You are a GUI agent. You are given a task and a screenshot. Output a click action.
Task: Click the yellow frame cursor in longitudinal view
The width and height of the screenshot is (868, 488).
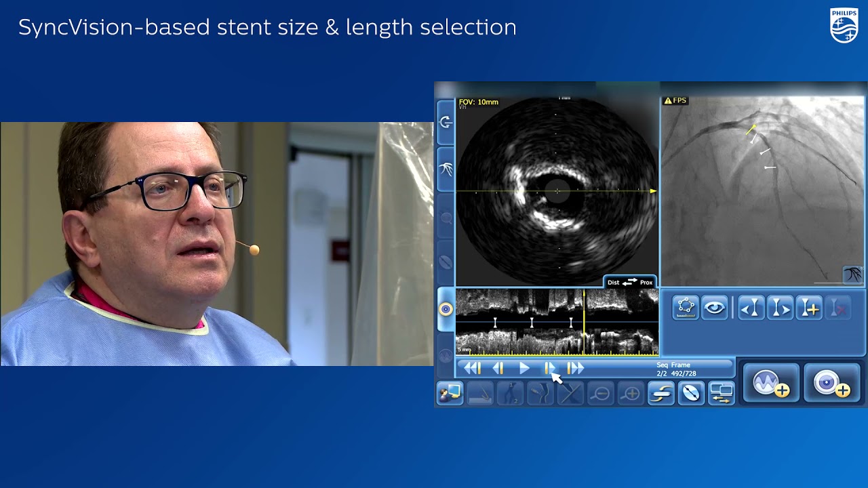coord(584,322)
